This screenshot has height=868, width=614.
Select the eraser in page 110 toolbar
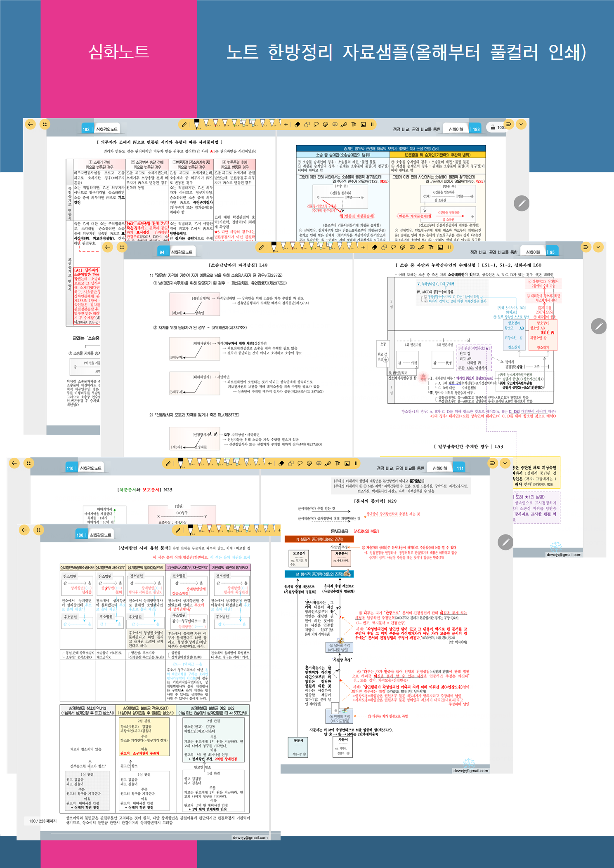click(x=281, y=463)
